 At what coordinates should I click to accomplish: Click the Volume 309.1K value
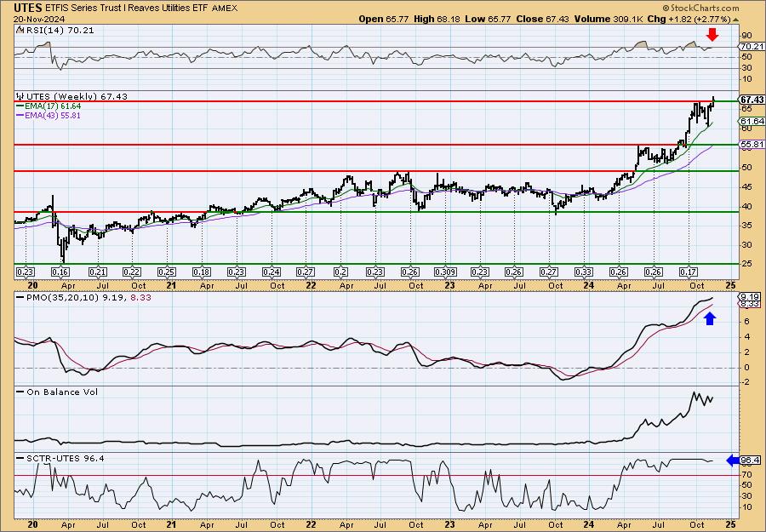[609, 19]
